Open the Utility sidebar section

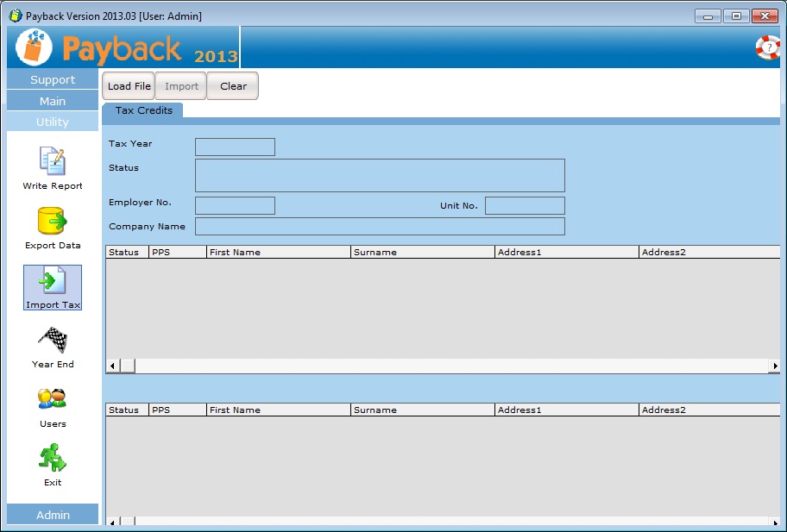(53, 122)
